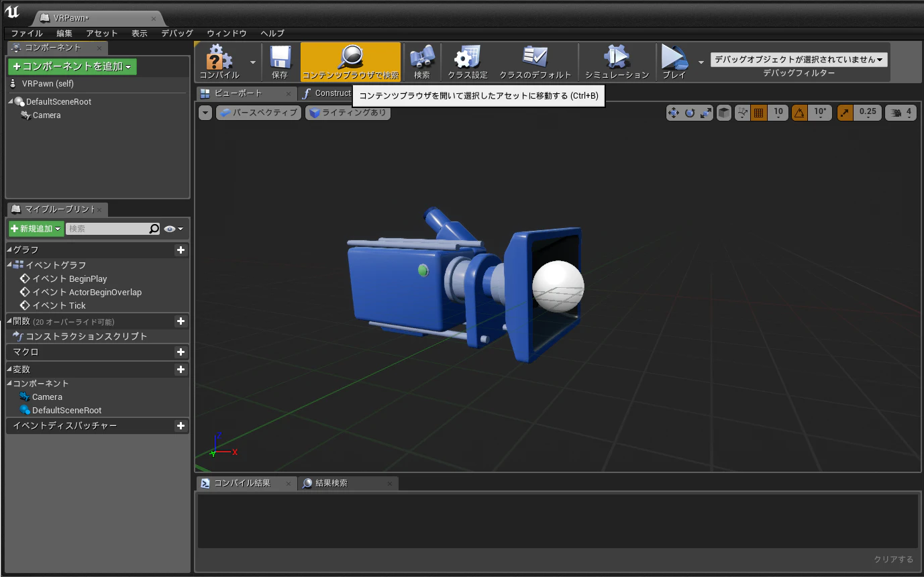Select the rotate gizmo tool in viewport
This screenshot has width=924, height=577.
689,113
